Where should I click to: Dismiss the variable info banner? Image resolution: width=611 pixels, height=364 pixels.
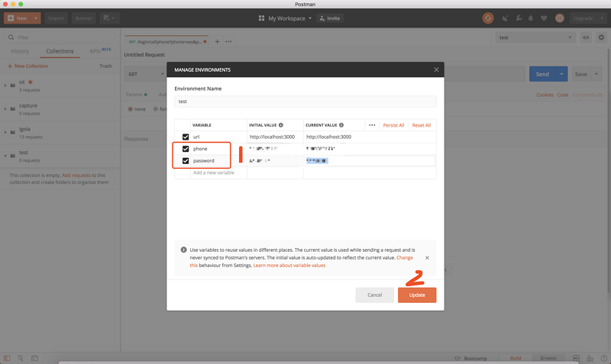[427, 258]
